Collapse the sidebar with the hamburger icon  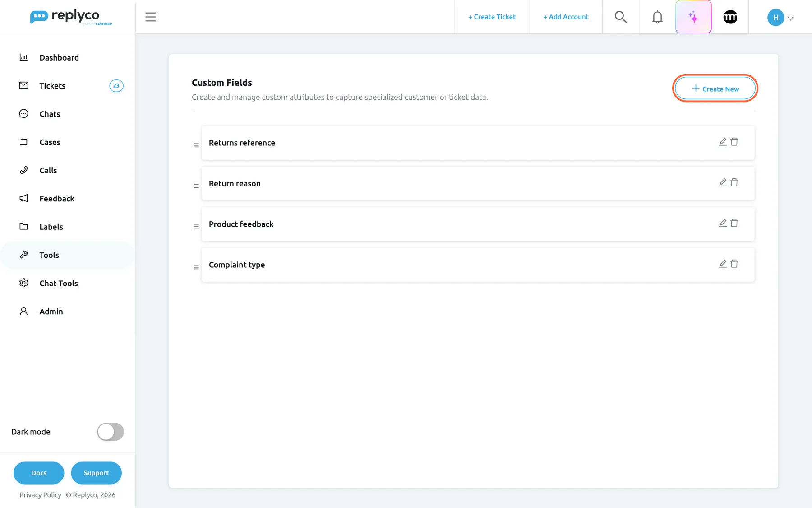pyautogui.click(x=151, y=17)
